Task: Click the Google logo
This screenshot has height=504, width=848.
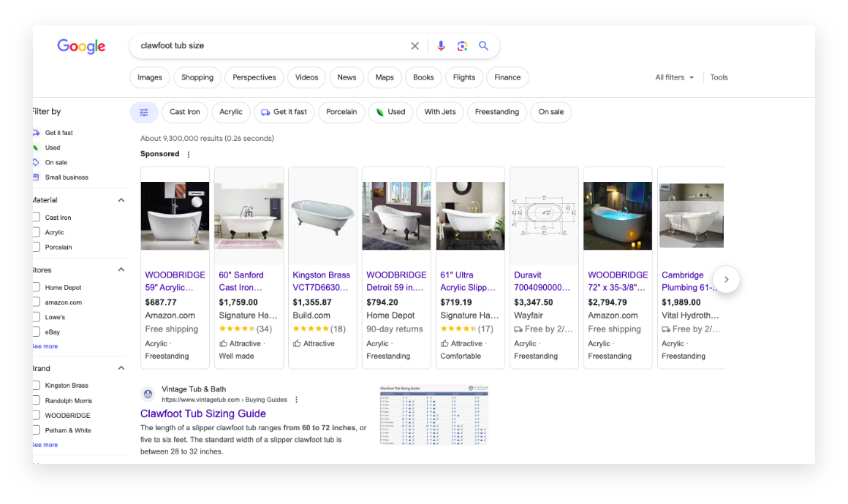Action: pyautogui.click(x=81, y=47)
